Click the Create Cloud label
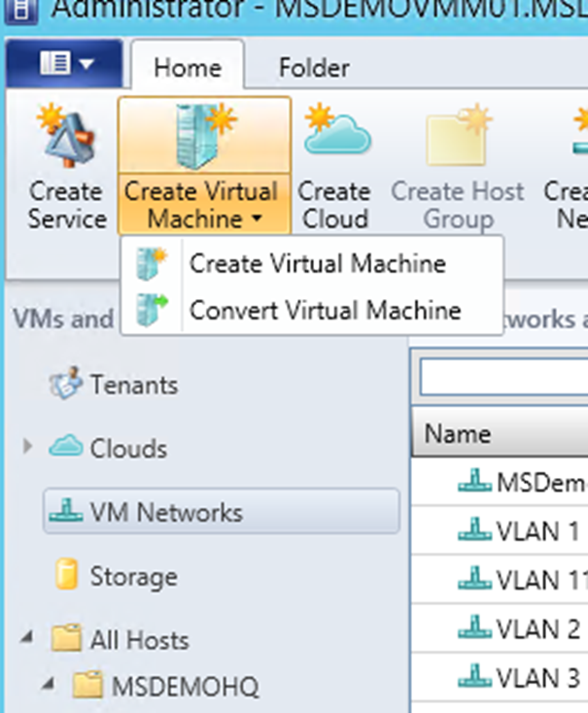Viewport: 588px width, 713px height. tap(334, 206)
